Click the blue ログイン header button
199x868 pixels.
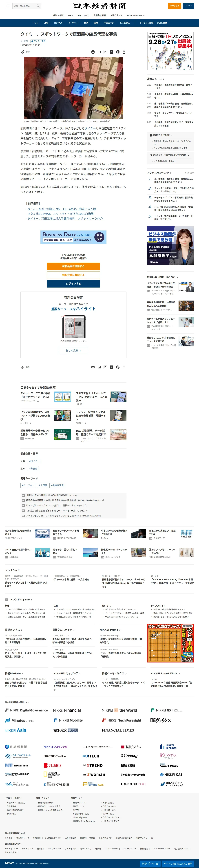[x=188, y=6]
